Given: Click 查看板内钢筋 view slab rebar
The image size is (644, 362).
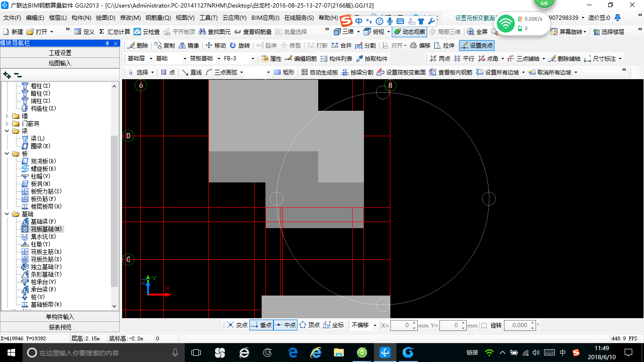Looking at the screenshot, I should click(451, 72).
